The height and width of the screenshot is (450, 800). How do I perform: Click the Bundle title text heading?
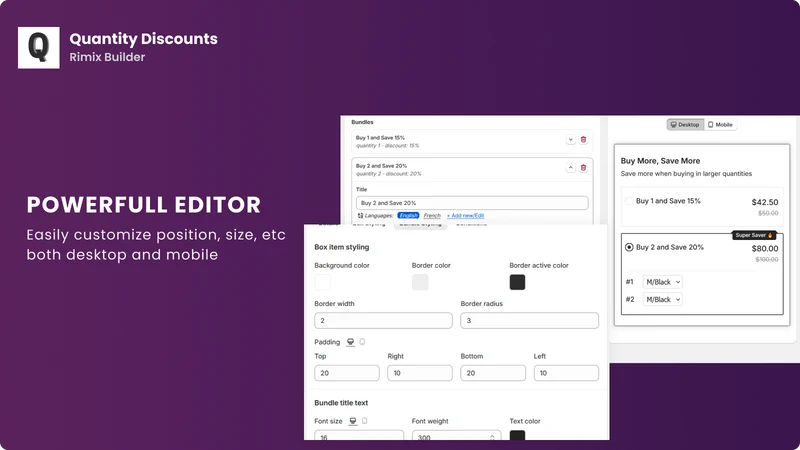click(x=341, y=403)
